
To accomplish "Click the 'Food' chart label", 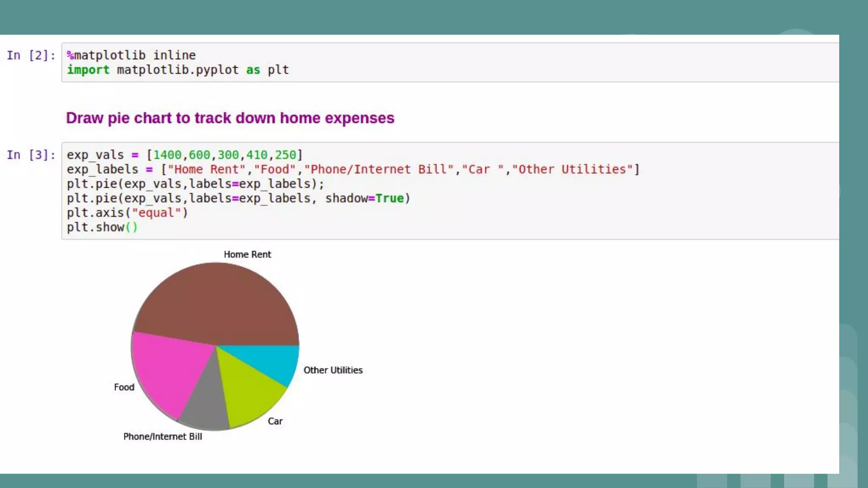I will [x=124, y=387].
